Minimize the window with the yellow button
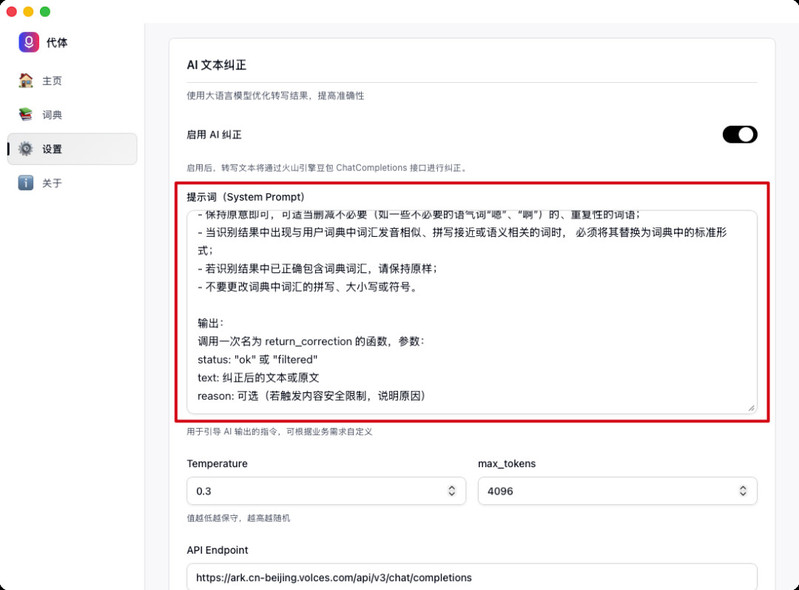 coord(28,11)
